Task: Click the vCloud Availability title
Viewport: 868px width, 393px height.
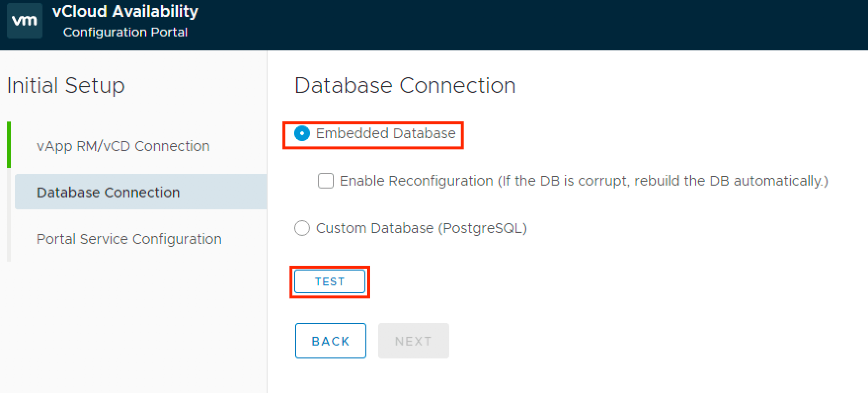Action: coord(125,11)
